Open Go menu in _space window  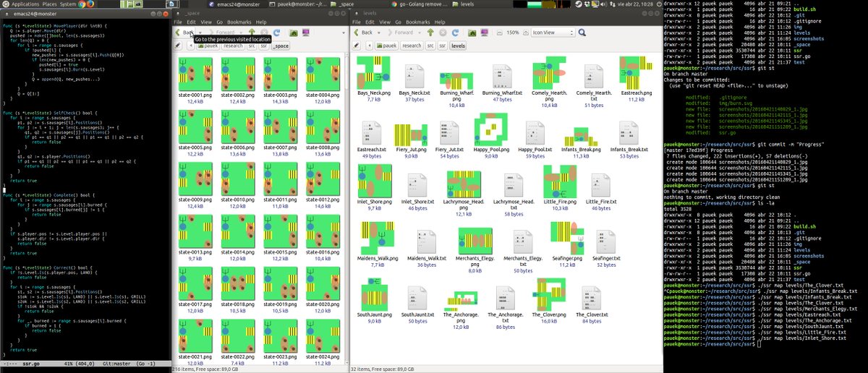[219, 22]
